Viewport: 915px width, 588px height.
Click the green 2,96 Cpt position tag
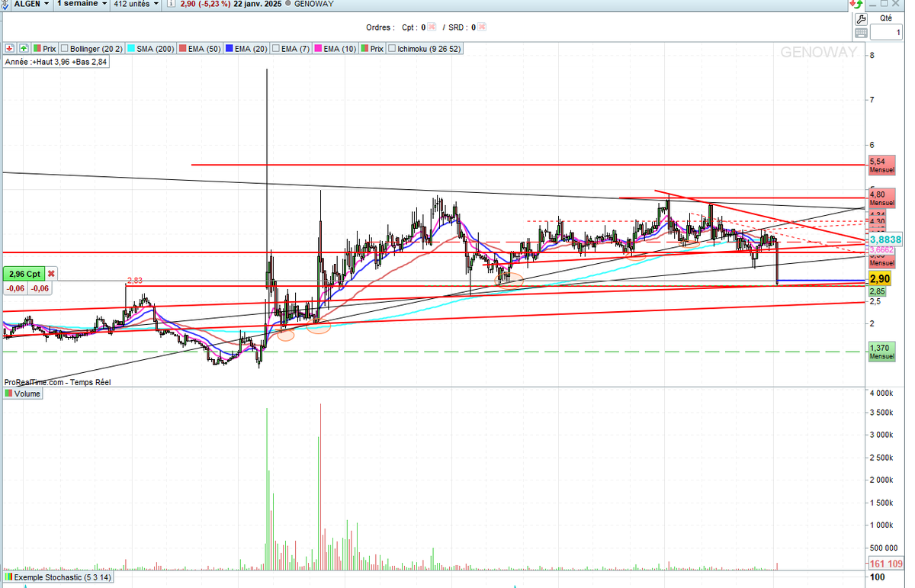point(24,274)
